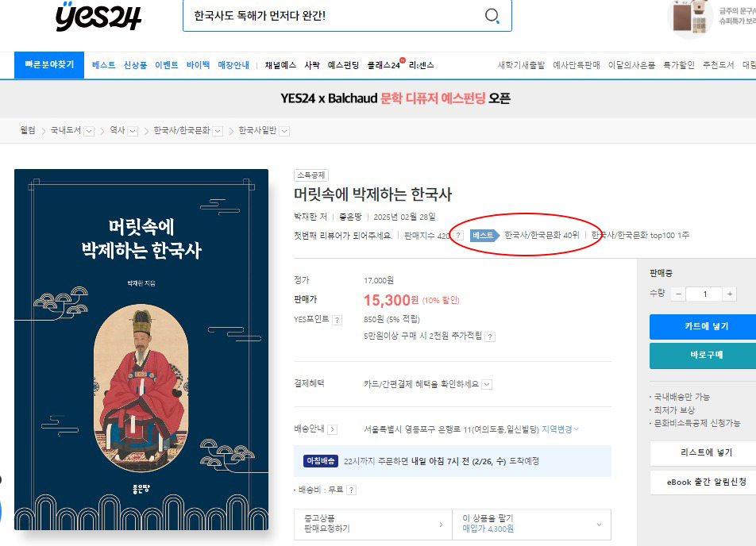Click the 매입가 4,300원 text
The width and height of the screenshot is (756, 546).
[x=488, y=529]
